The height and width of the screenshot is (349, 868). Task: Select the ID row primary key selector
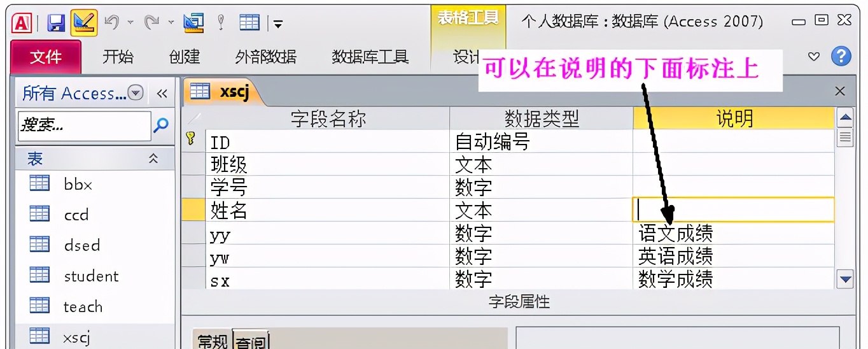193,141
